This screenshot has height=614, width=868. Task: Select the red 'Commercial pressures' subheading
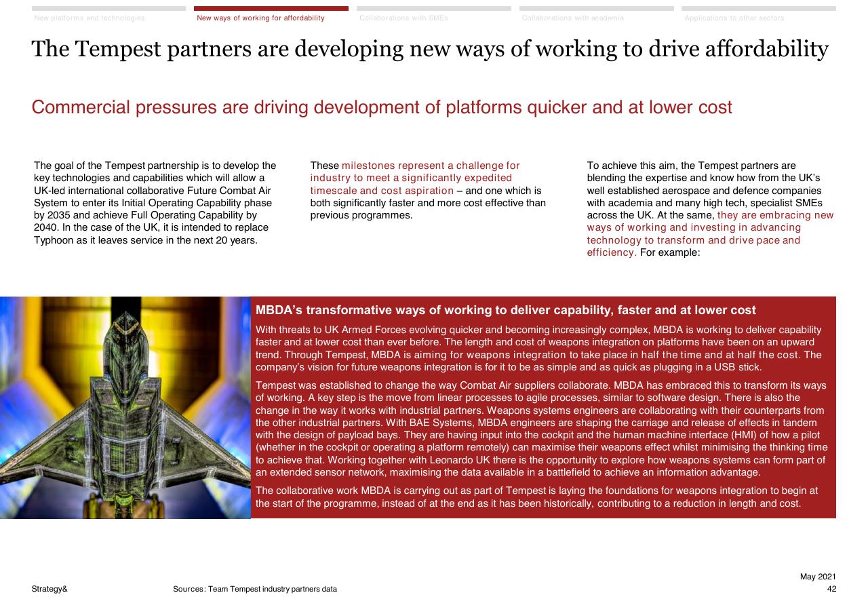pyautogui.click(x=382, y=108)
